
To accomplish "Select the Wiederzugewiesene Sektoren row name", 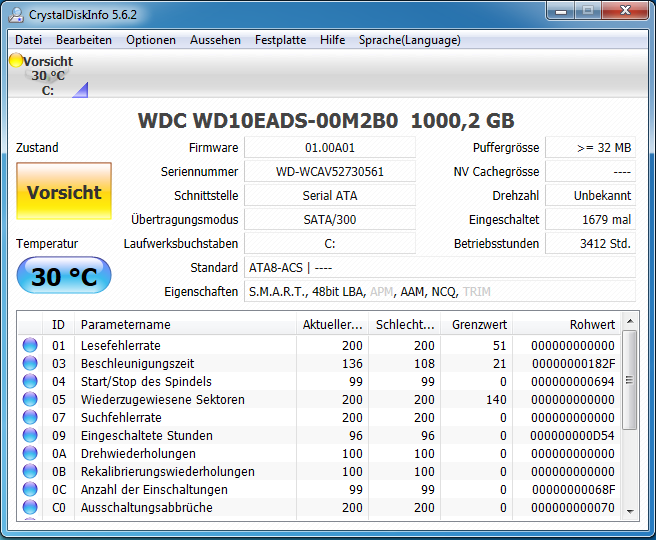I will 163,399.
